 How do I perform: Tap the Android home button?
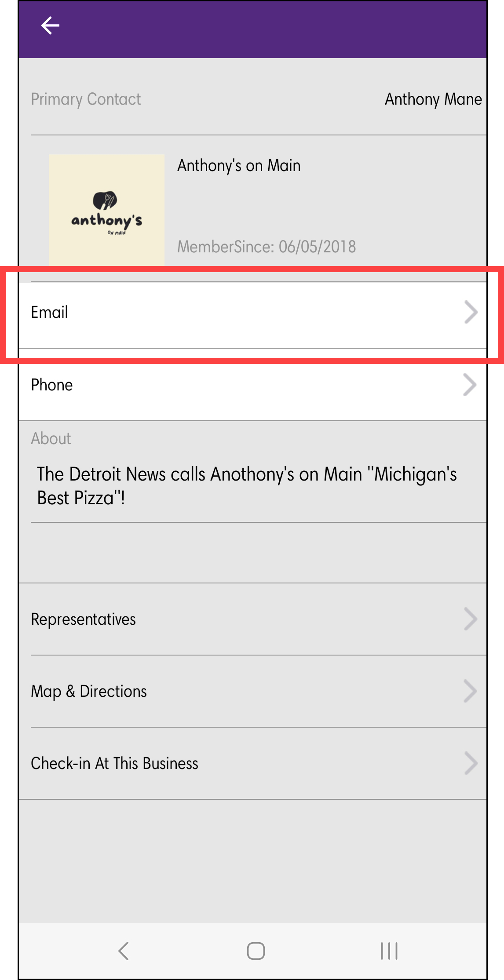pos(256,951)
